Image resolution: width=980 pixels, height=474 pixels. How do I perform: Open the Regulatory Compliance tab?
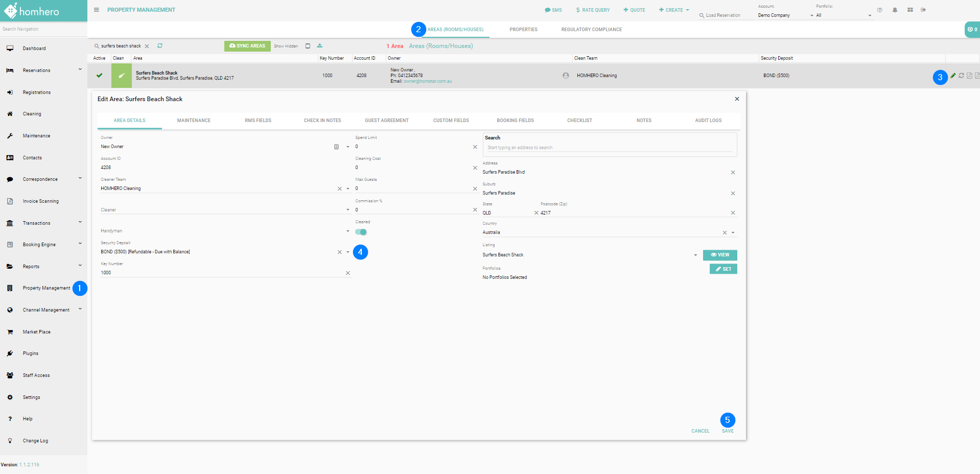(591, 30)
